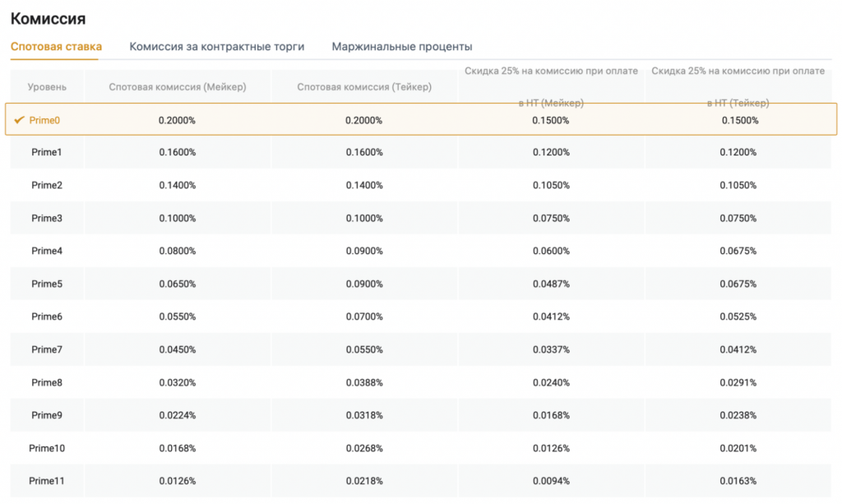This screenshot has height=504, width=842.
Task: Click the Prime7 level label
Action: 47,349
